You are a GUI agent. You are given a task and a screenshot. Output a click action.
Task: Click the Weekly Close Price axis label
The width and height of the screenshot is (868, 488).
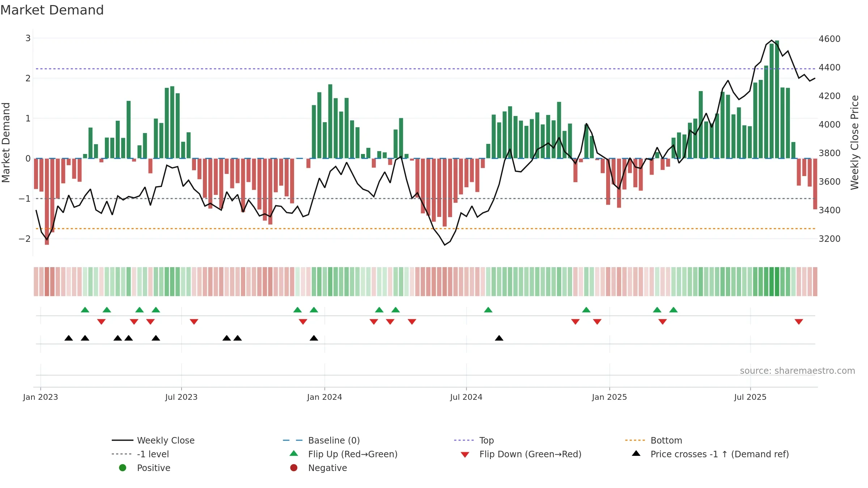coord(855,142)
